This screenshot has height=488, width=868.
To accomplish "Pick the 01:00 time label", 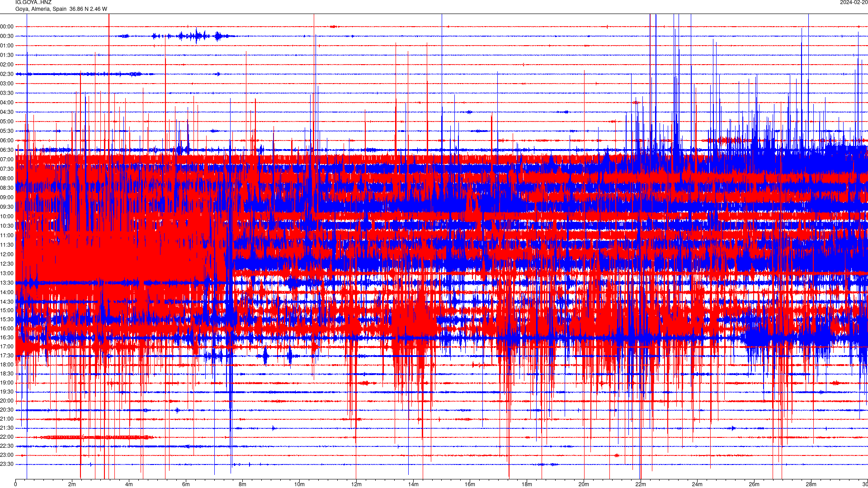I will pyautogui.click(x=7, y=46).
